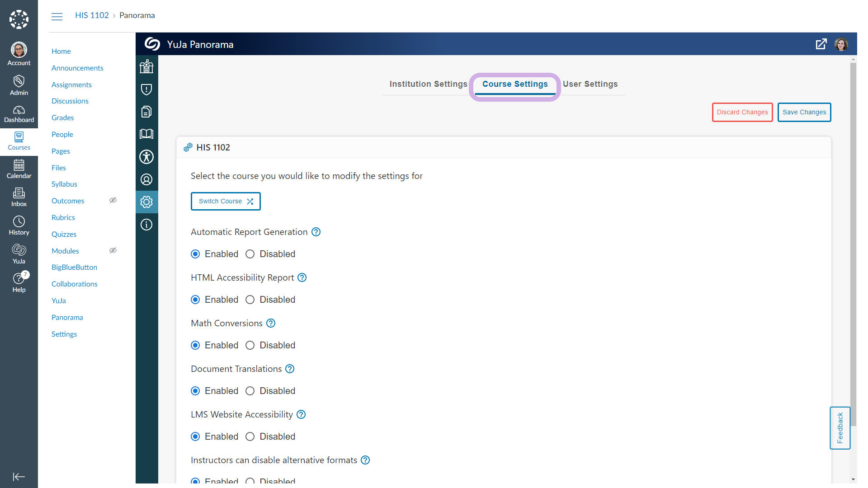Open the YuJa icon in global navigation
Image resolution: width=868 pixels, height=488 pixels.
tap(19, 254)
